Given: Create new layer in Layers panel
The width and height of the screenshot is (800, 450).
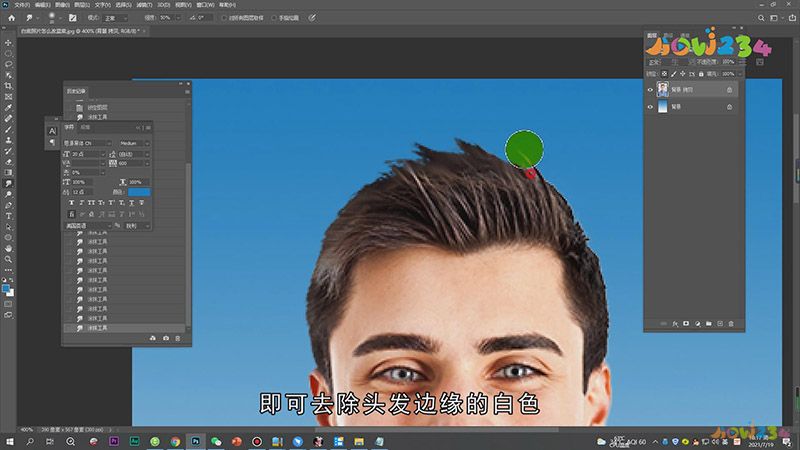Looking at the screenshot, I should click(x=720, y=323).
